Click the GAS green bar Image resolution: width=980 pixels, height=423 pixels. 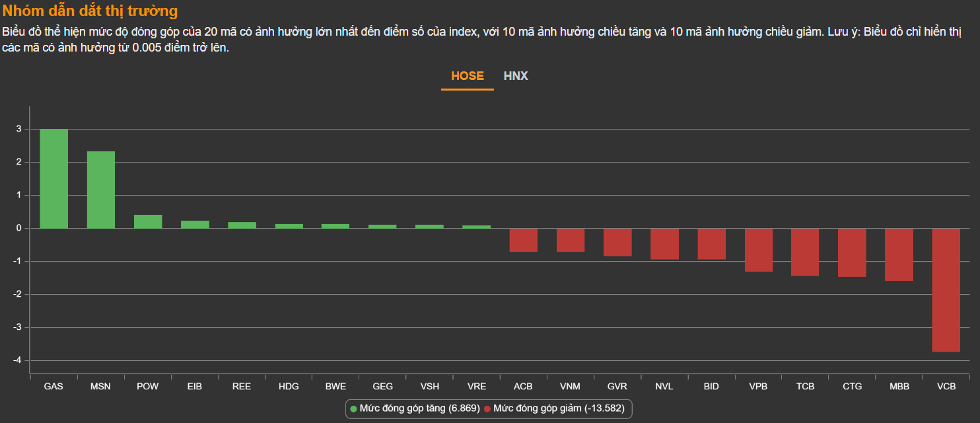(x=53, y=178)
